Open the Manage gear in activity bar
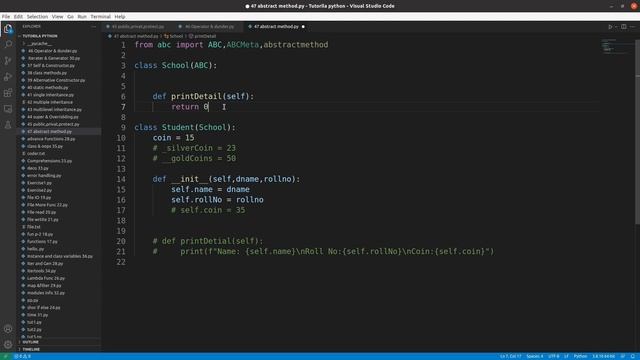The image size is (640, 360). pyautogui.click(x=8, y=345)
